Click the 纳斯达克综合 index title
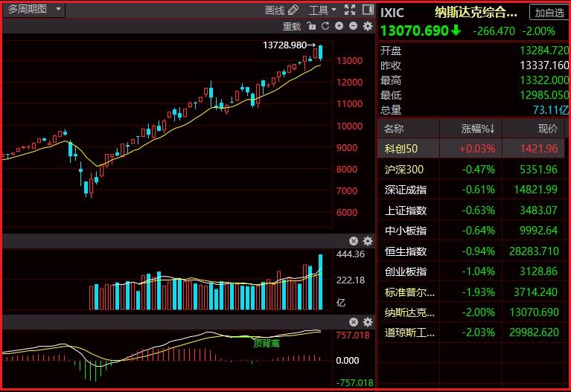This screenshot has height=392, width=571. (x=476, y=13)
